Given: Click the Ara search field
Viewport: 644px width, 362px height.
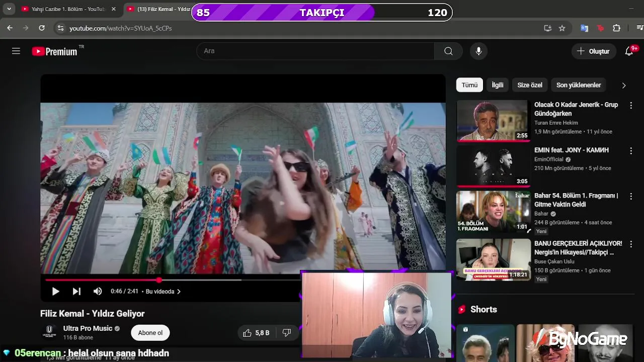Looking at the screenshot, I should 315,51.
